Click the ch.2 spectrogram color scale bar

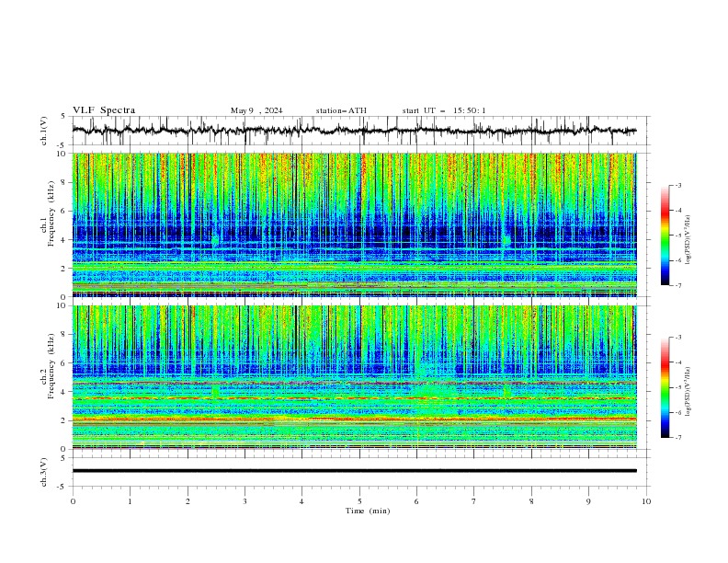click(665, 387)
